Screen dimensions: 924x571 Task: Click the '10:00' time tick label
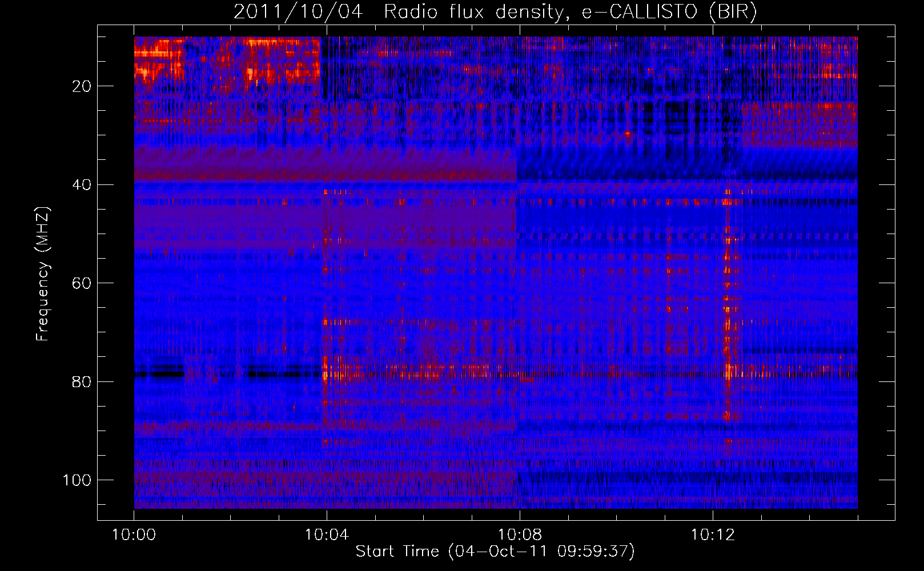[134, 535]
